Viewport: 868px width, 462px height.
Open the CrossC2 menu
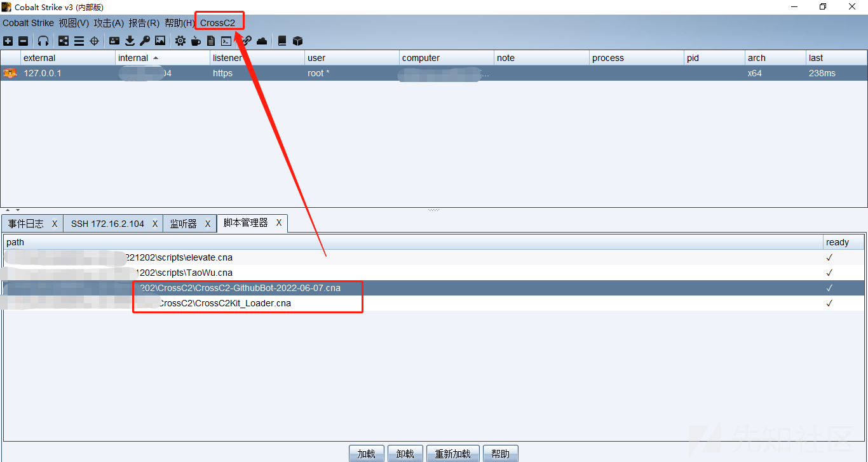(x=218, y=23)
